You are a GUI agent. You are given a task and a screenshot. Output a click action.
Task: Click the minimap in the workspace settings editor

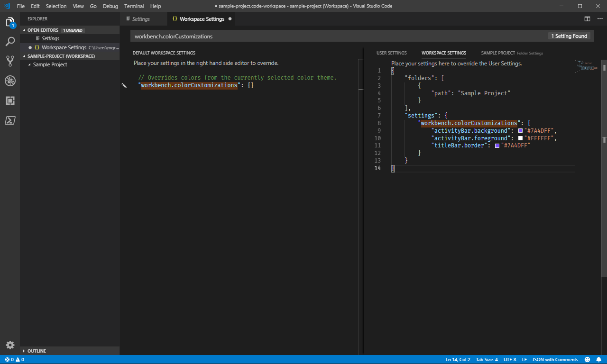click(588, 66)
